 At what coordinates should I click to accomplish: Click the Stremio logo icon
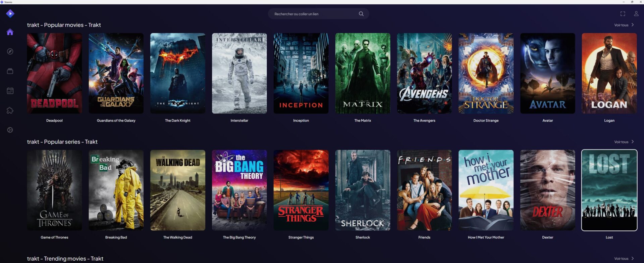(x=10, y=13)
